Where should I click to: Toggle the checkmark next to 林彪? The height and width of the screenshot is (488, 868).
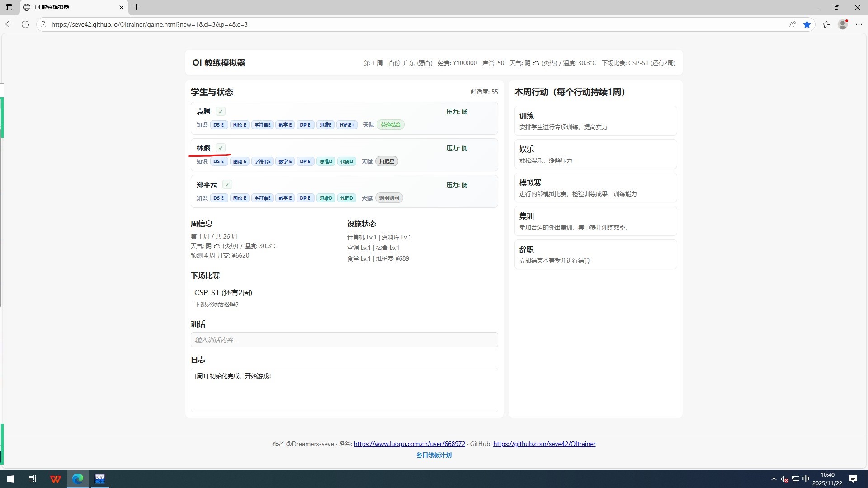tap(220, 148)
